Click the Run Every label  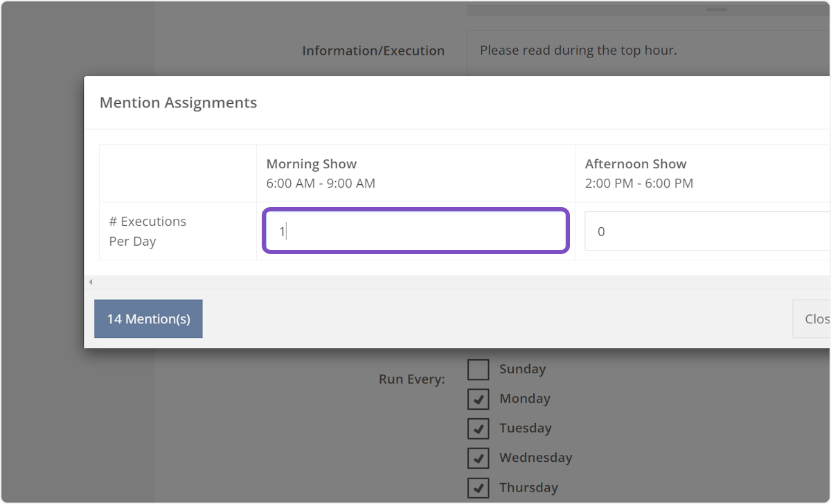click(x=411, y=379)
